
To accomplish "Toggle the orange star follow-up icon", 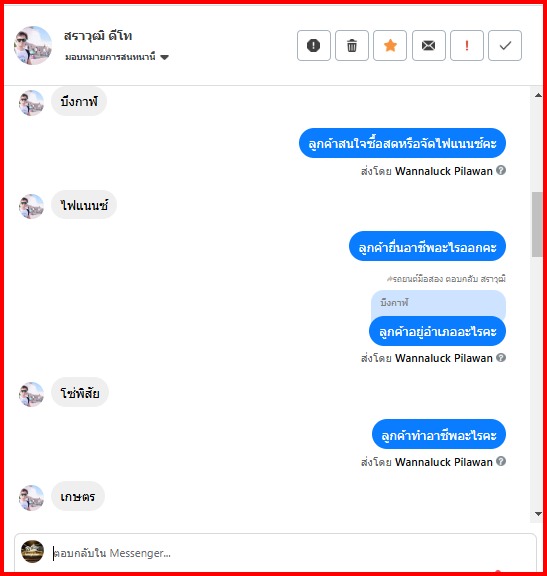I will click(390, 46).
